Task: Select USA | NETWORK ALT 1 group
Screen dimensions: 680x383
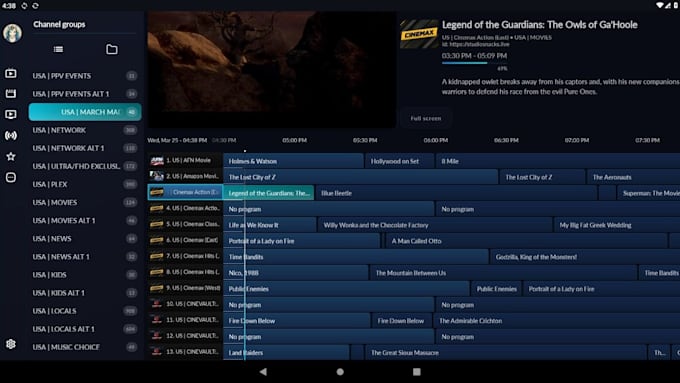Action: point(85,148)
